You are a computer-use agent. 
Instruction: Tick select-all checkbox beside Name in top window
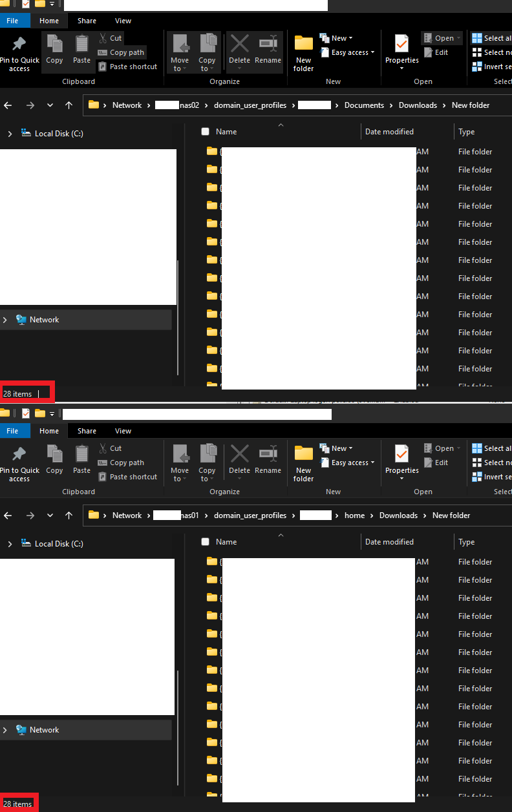(x=206, y=132)
